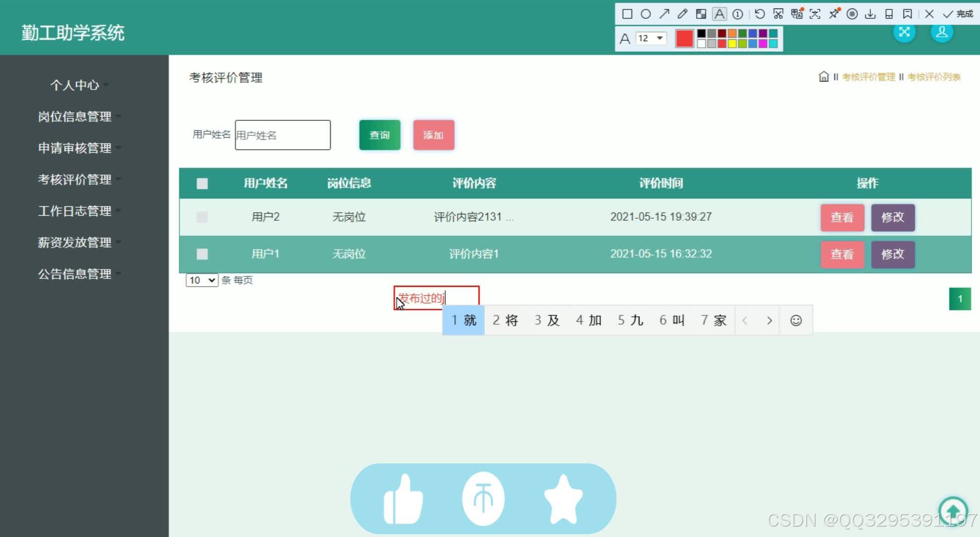This screenshot has width=980, height=537.
Task: Cancel the screenshot with X icon
Action: pyautogui.click(x=929, y=14)
